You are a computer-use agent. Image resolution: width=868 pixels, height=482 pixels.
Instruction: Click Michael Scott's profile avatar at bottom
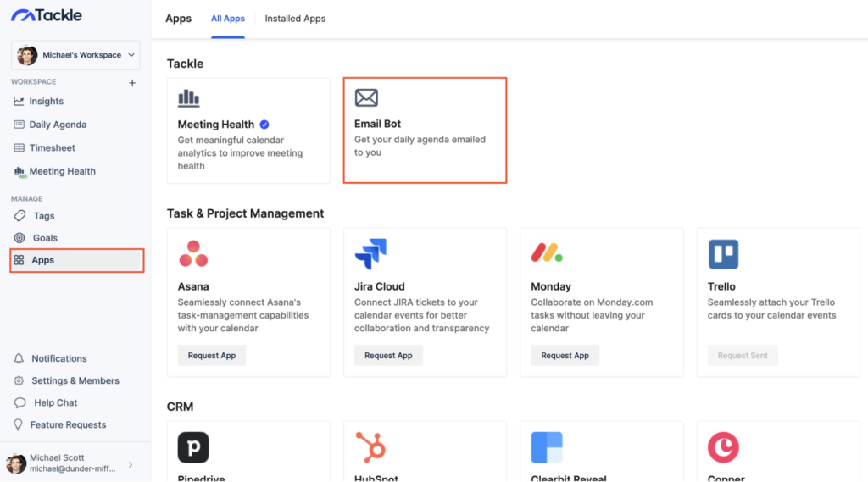coord(16,463)
